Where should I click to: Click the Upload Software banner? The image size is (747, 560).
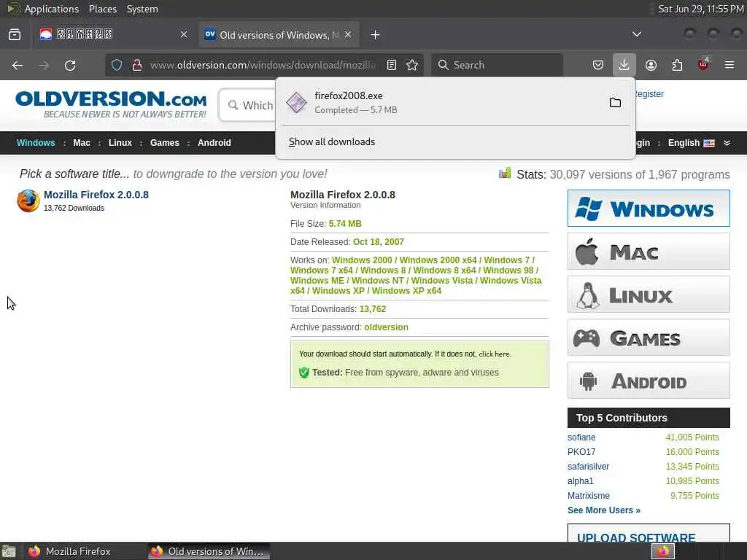click(649, 533)
